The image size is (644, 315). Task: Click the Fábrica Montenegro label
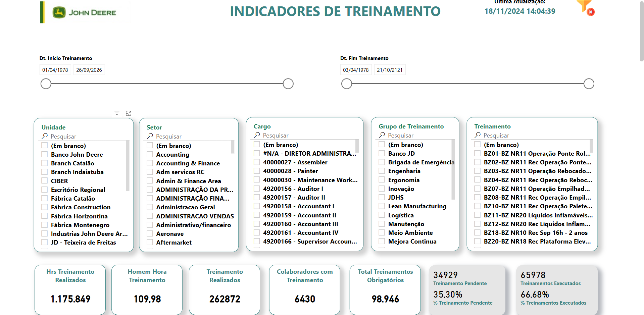coord(80,225)
